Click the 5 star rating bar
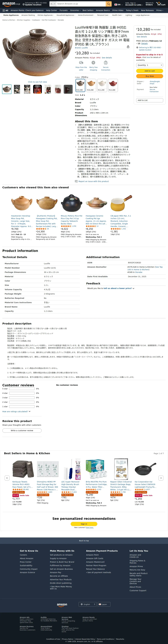Image resolution: width=168 pixels, height=644 pixels. pos(22,389)
